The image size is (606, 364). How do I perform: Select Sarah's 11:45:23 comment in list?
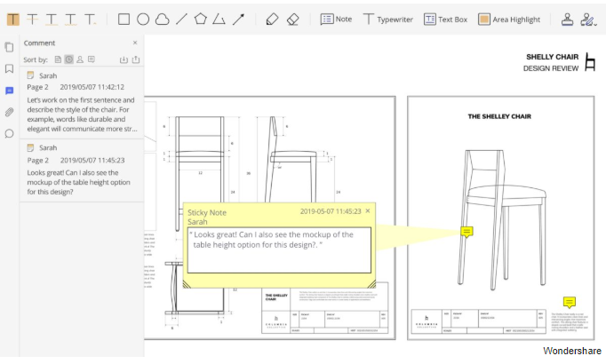pyautogui.click(x=82, y=170)
